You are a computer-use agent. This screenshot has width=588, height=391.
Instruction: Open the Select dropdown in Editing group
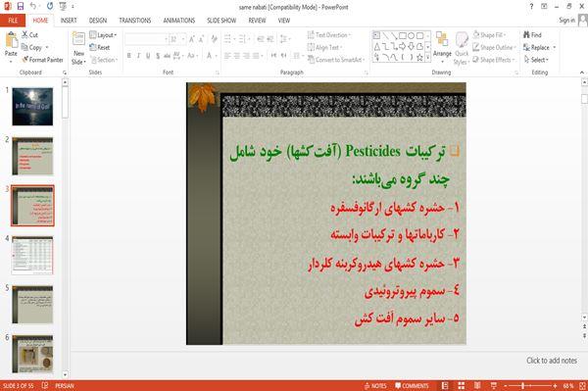pos(536,60)
